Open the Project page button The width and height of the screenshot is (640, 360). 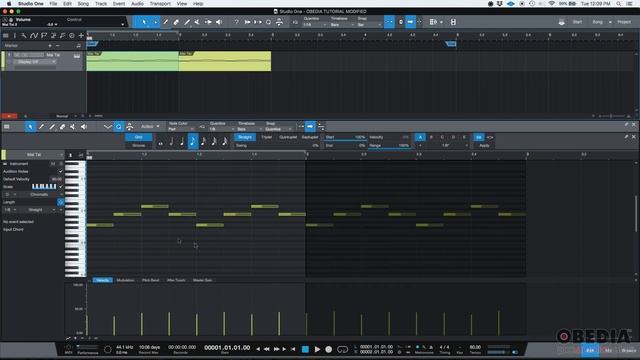point(624,22)
